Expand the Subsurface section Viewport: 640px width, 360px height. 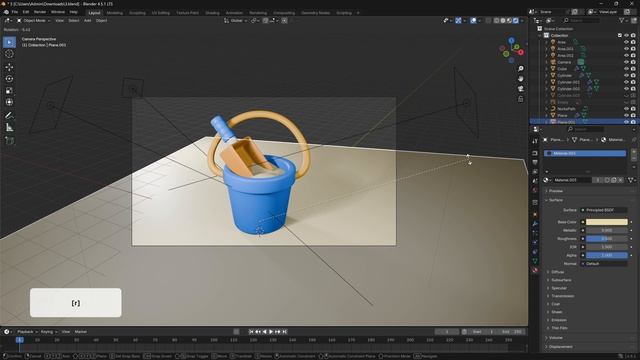[561, 280]
